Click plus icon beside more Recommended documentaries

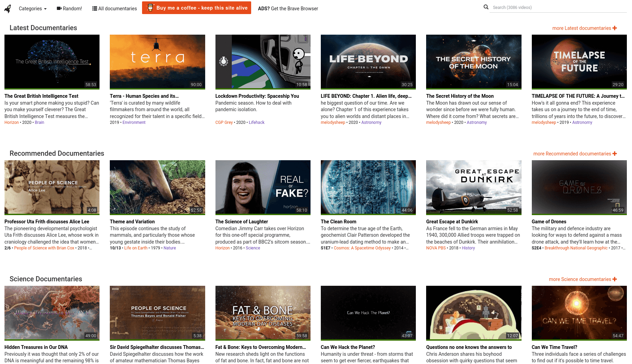pyautogui.click(x=615, y=154)
